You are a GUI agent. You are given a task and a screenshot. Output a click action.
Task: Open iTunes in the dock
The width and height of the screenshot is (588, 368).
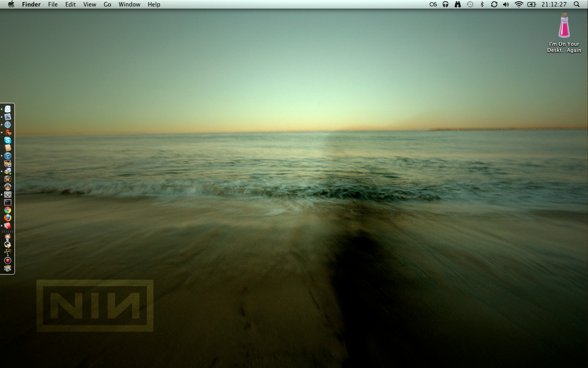(7, 156)
